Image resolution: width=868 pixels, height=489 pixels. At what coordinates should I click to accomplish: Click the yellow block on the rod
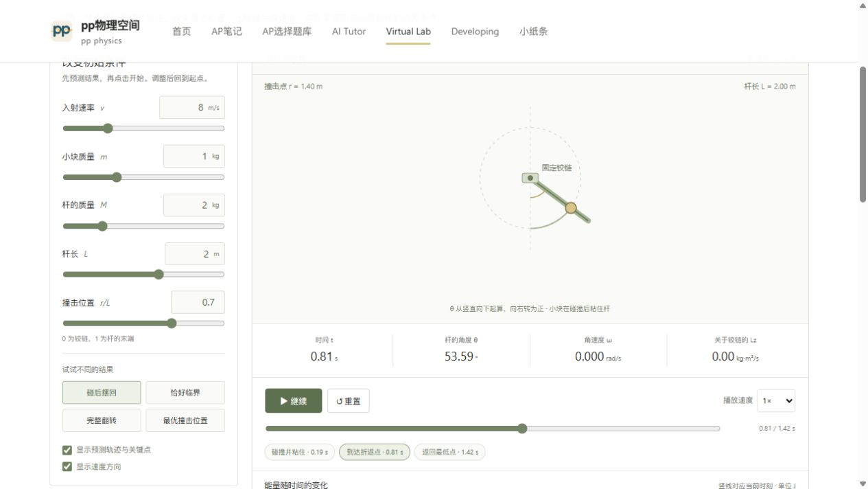[571, 207]
